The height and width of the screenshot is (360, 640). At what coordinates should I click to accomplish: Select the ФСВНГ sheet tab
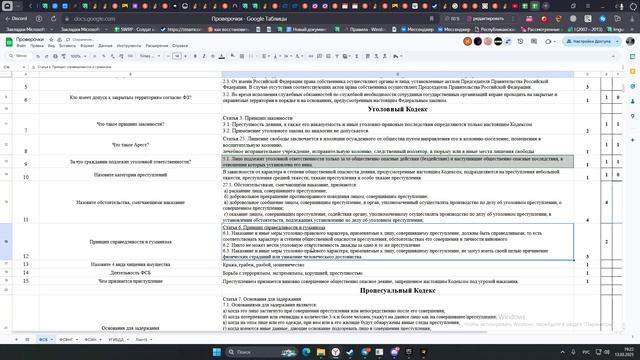click(69, 340)
